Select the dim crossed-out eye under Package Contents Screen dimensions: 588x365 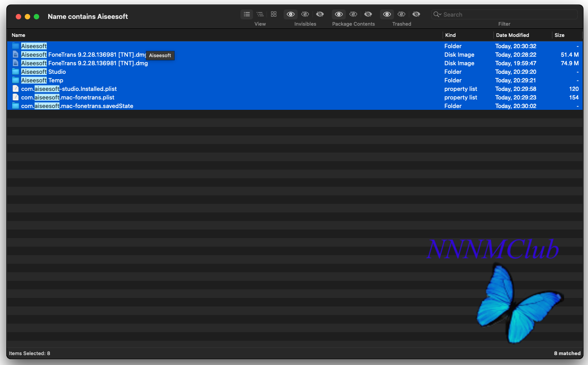353,14
